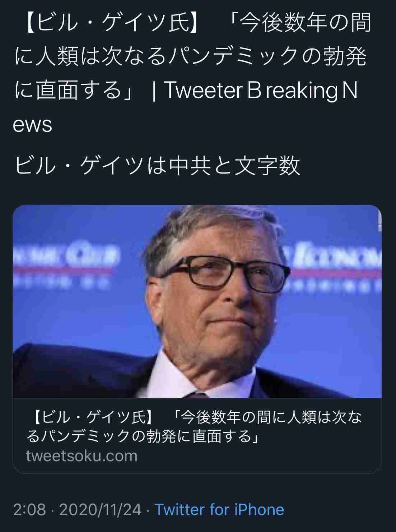Select the tweet text ビル・ゲイツは中共と文字数
Screen dimensions: 396x532
click(x=157, y=166)
